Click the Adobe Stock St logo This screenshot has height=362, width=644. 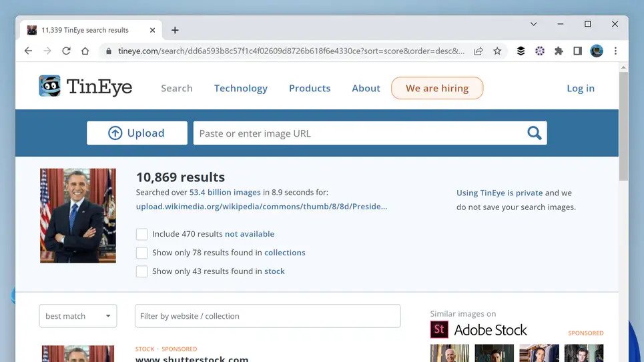(439, 329)
